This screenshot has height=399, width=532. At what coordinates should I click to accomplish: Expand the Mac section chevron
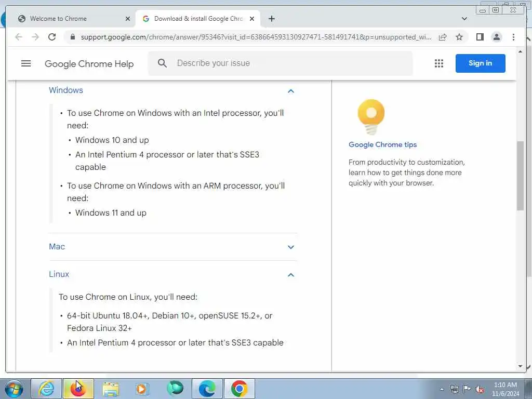(291, 247)
